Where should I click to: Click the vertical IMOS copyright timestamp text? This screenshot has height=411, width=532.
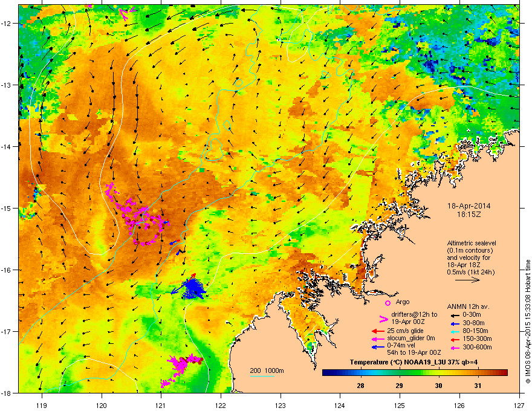tap(528, 322)
